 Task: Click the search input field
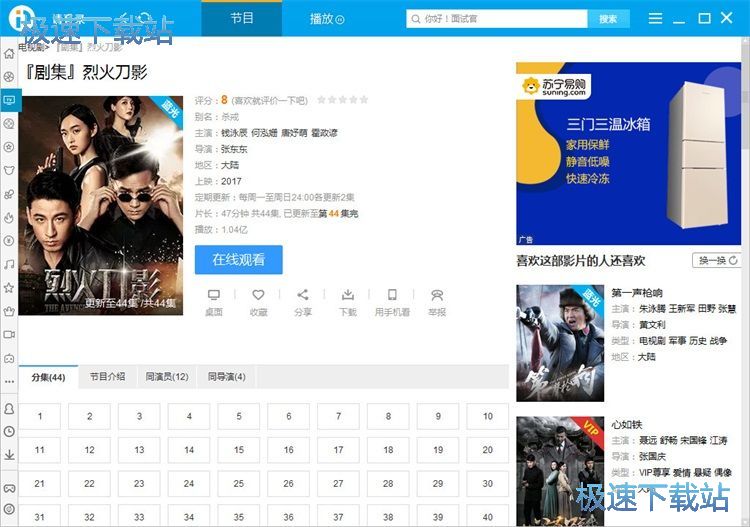pos(500,19)
